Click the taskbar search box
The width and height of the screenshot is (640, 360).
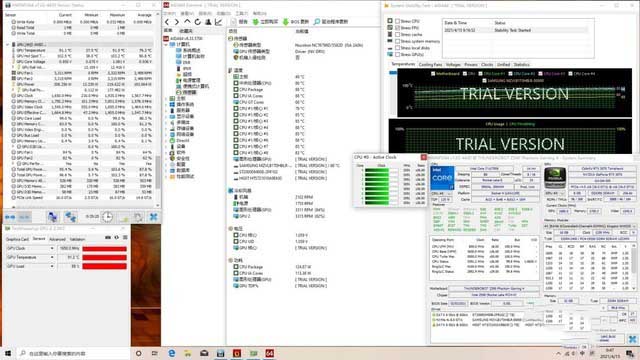click(73, 353)
